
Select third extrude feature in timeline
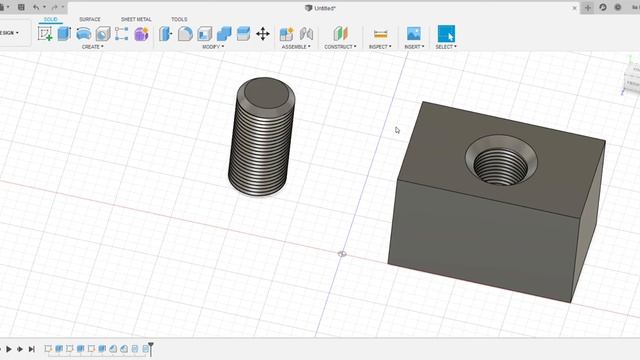[102, 349]
